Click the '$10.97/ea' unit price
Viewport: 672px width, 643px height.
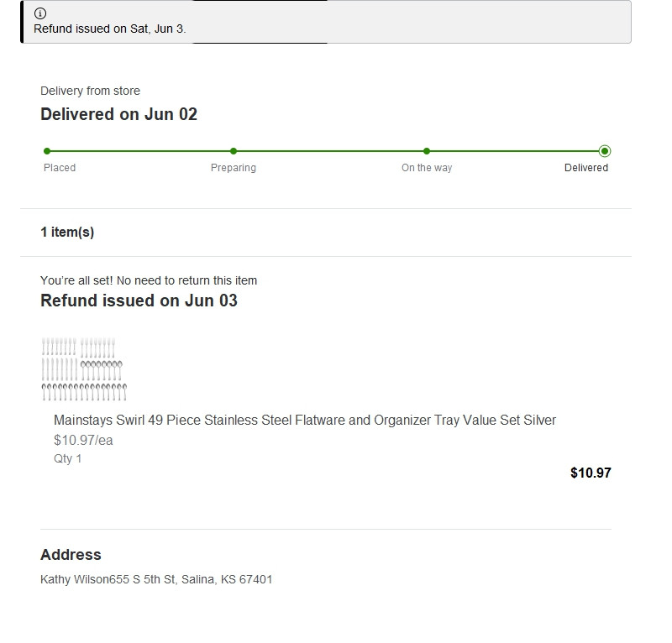83,440
